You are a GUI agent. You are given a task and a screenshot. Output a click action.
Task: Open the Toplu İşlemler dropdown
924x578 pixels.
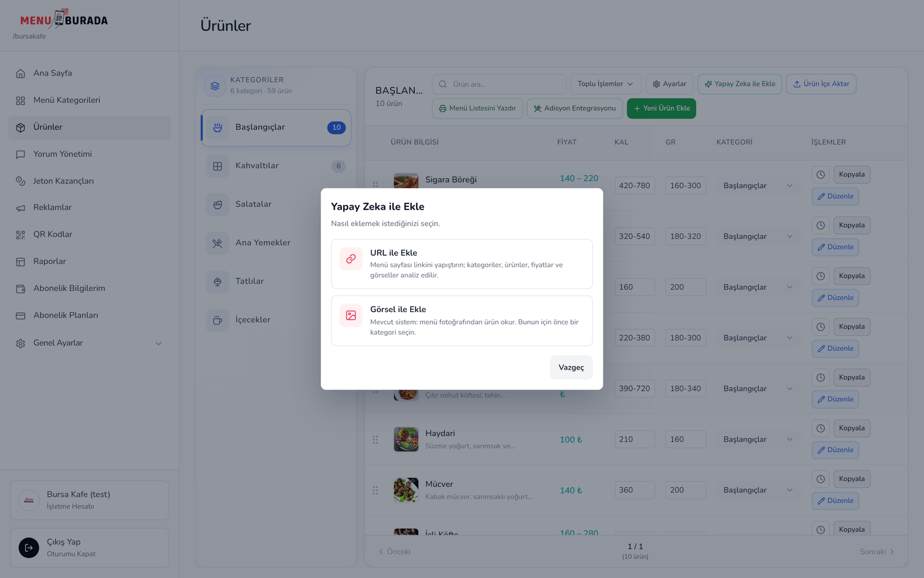[x=606, y=84]
